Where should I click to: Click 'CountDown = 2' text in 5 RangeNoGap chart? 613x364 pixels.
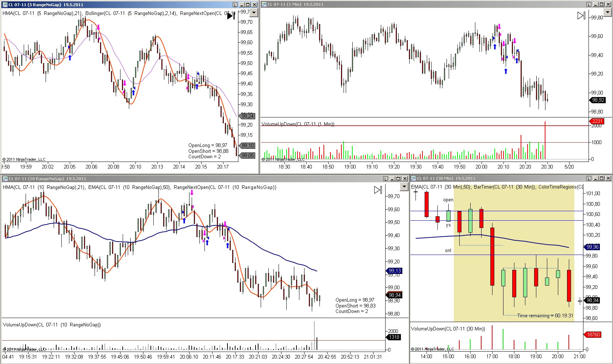point(204,156)
